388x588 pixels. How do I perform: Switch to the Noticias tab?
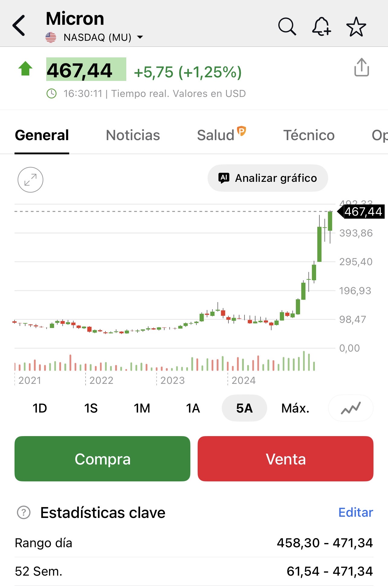tap(133, 135)
